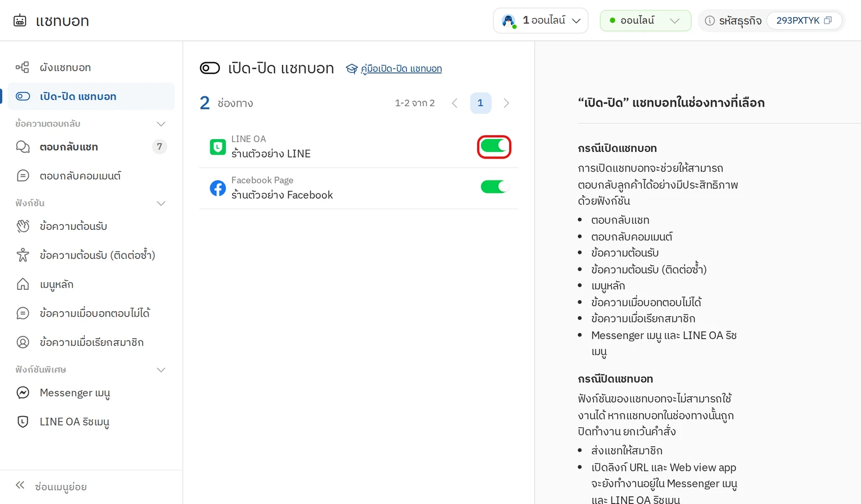This screenshot has height=504, width=861.
Task: Click the info icon beside รหัสธุรกิจ
Action: (x=710, y=21)
